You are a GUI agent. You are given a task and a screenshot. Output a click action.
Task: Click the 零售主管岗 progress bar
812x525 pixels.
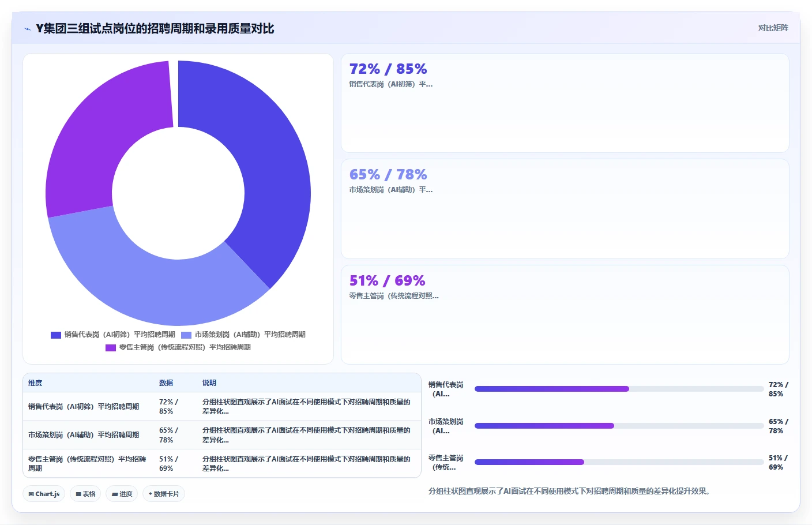[x=619, y=462]
